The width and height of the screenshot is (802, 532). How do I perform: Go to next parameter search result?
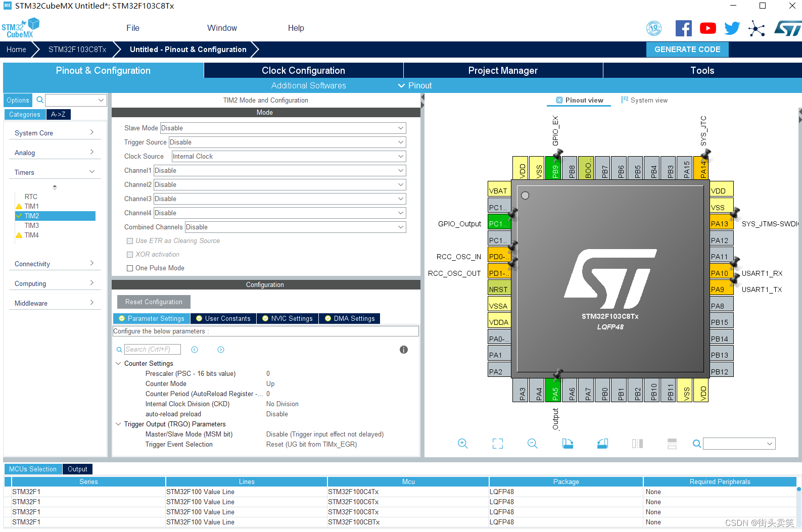coord(221,350)
